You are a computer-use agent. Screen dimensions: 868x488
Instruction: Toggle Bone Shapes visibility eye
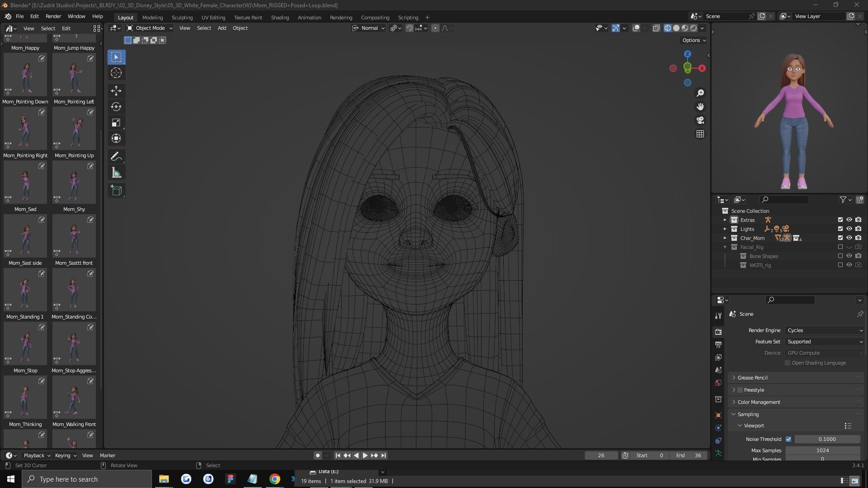pyautogui.click(x=849, y=256)
